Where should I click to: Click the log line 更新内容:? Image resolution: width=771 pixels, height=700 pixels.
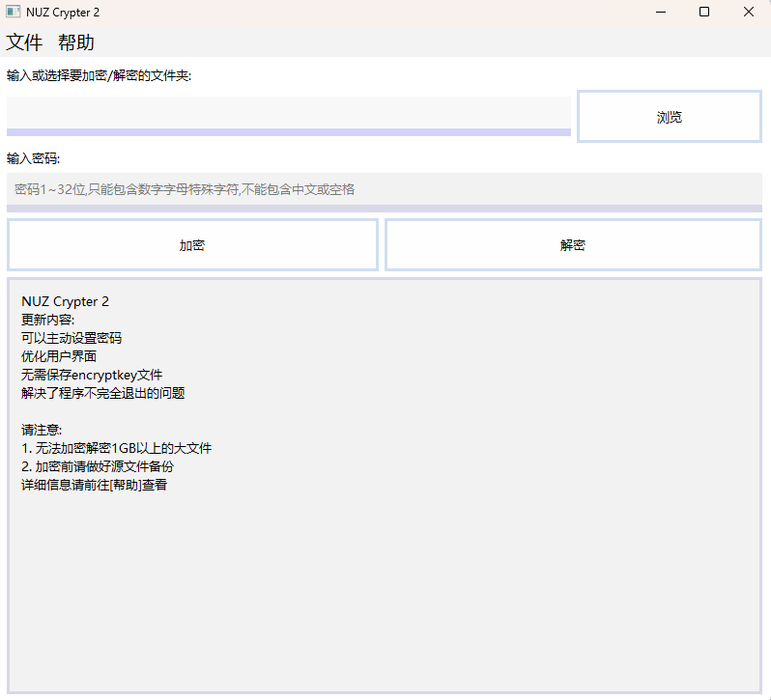[x=47, y=320]
